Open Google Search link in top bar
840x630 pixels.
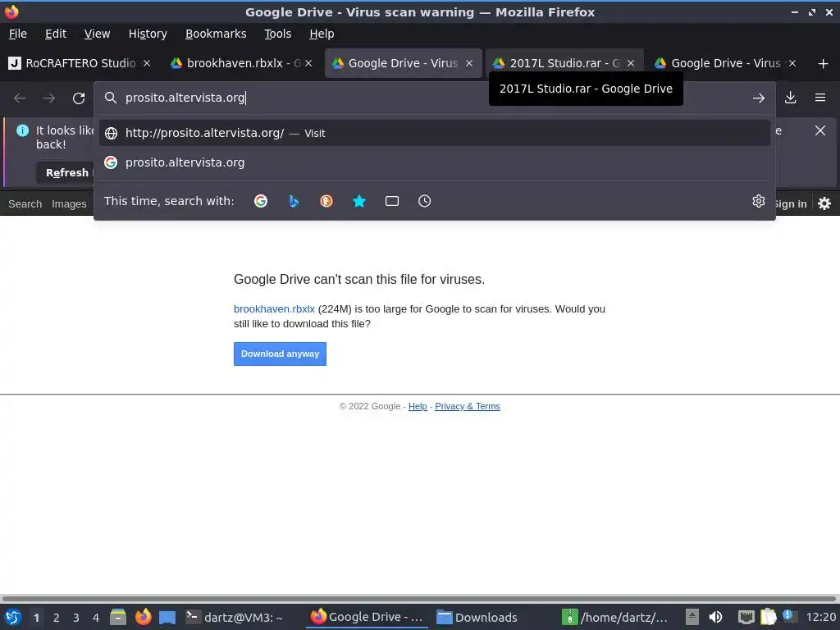click(x=25, y=204)
